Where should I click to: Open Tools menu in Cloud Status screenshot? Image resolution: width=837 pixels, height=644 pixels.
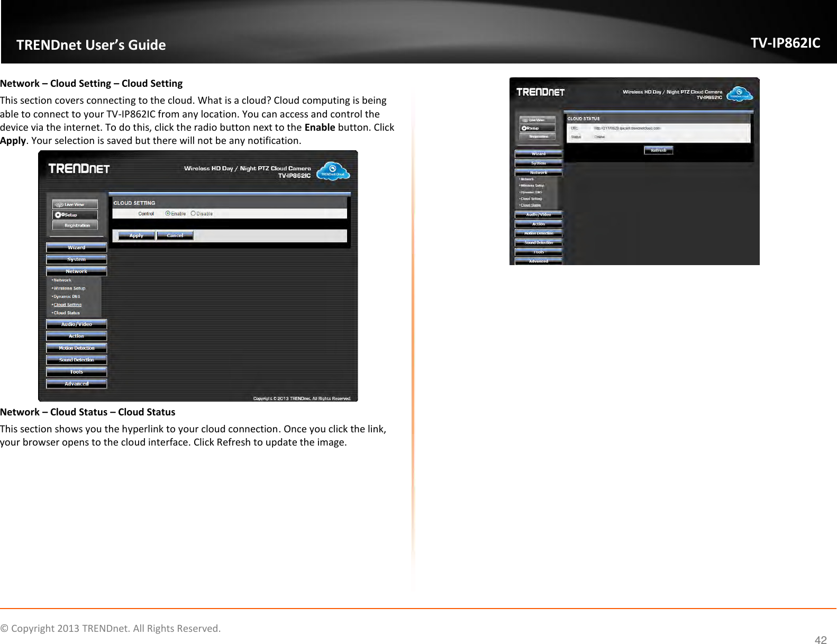pos(539,252)
